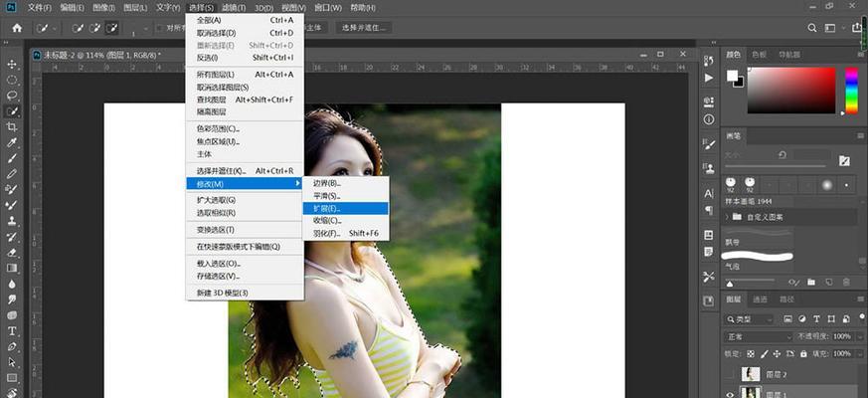Open the Actions panel play icon
Viewport: 868px width, 398px height.
[709, 78]
